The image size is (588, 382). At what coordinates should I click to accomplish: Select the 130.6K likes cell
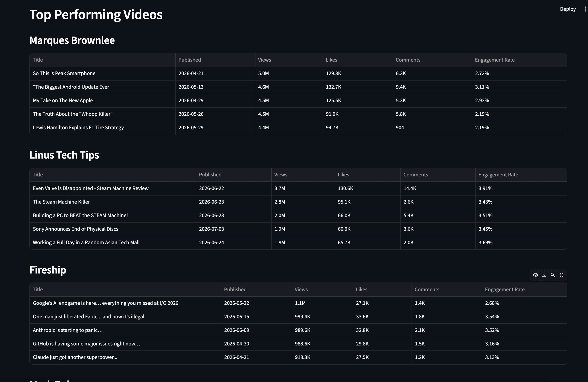[368, 188]
